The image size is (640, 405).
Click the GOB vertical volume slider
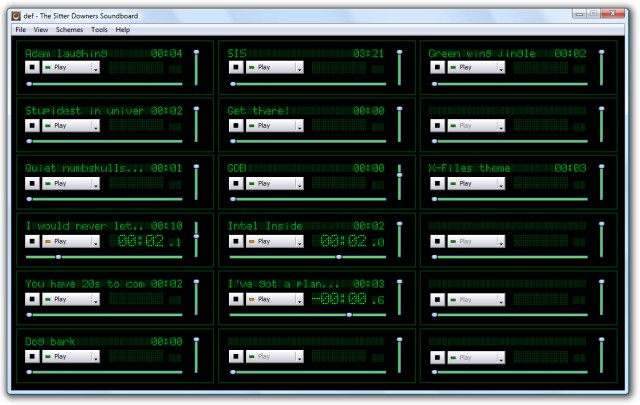400,182
